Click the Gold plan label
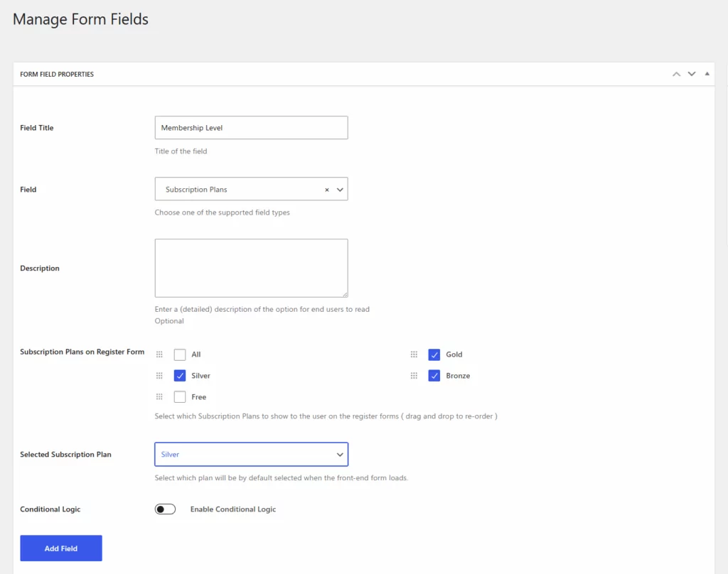 click(x=454, y=354)
